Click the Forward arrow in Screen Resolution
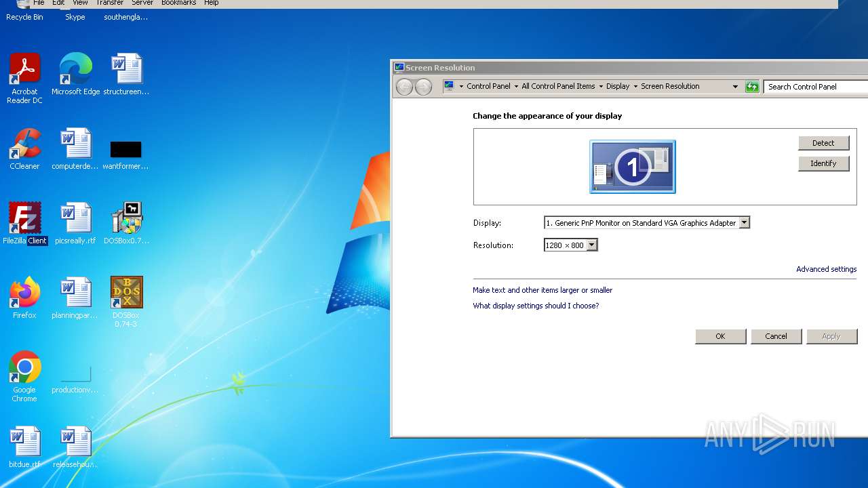The height and width of the screenshot is (488, 868). 423,87
